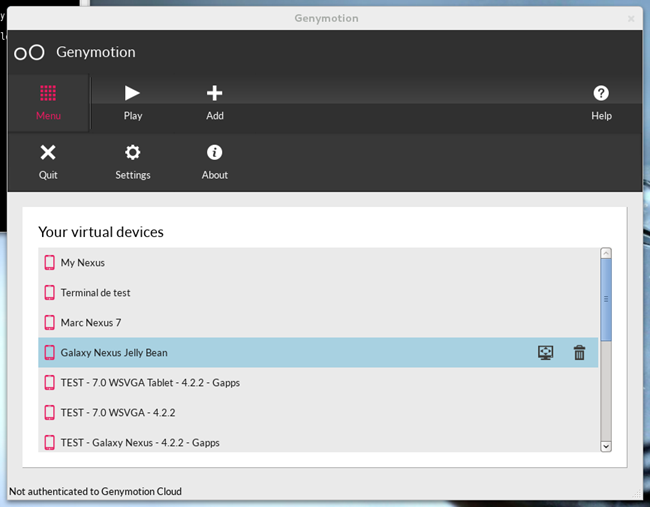Open configuration icon for Galaxy Nexus Jelly Bean

tap(546, 352)
